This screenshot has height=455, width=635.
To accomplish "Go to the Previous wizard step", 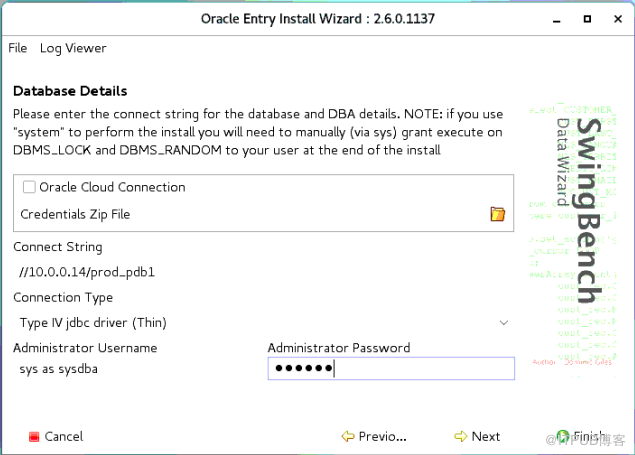I will tap(374, 436).
